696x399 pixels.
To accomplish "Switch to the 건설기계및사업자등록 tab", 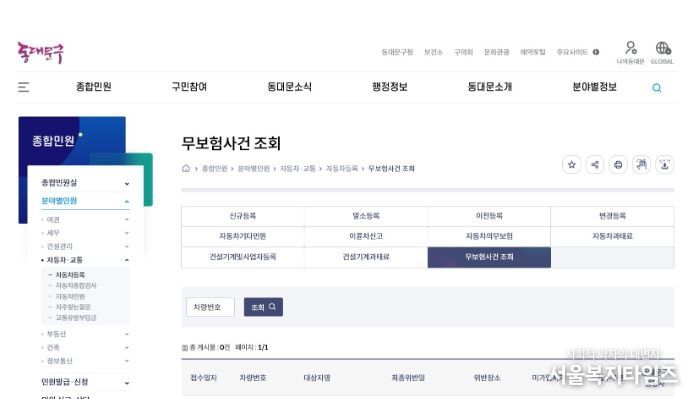I will tap(243, 257).
